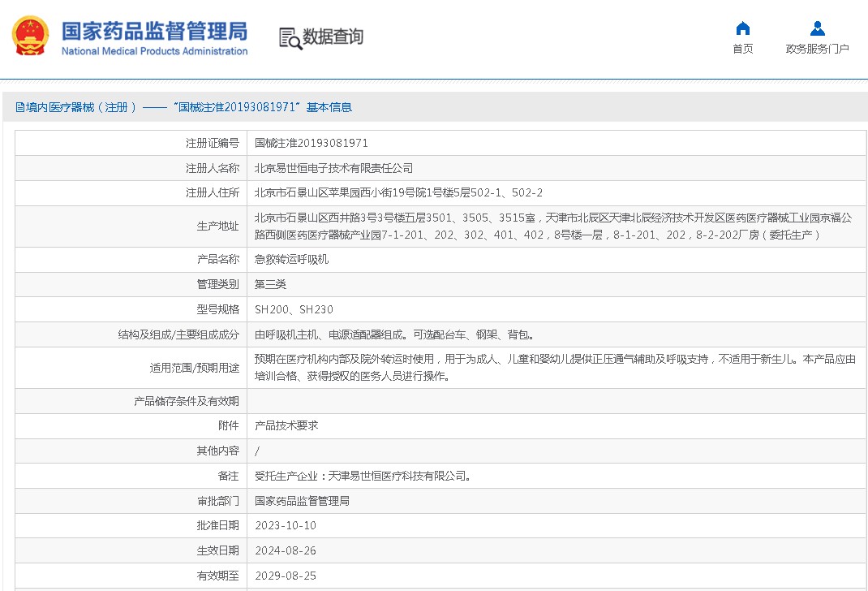Select registration number 国械注准20193081971 cell
Screen dimensions: 868x591
[x=312, y=143]
